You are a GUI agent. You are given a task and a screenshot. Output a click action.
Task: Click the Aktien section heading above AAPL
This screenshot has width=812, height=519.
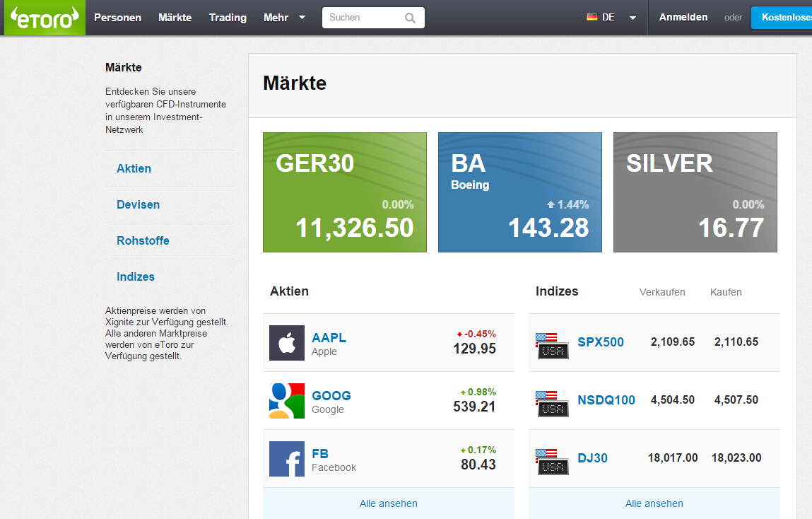pyautogui.click(x=290, y=291)
